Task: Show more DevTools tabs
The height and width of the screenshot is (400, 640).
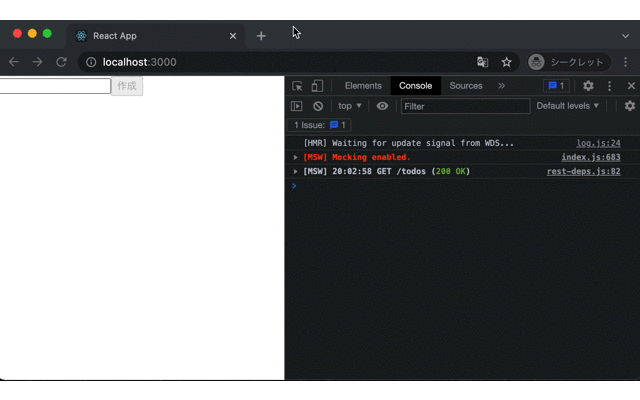Action: point(501,86)
